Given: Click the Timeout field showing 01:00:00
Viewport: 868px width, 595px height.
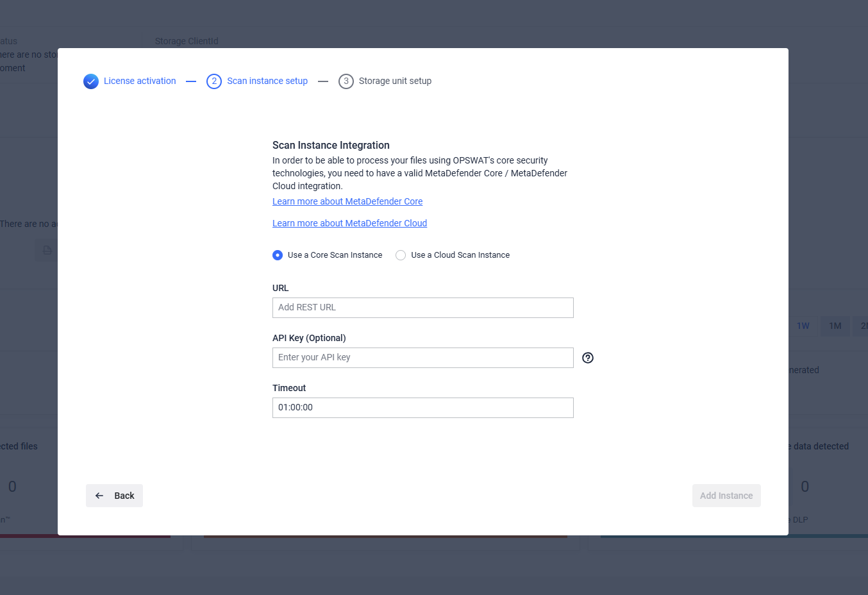Looking at the screenshot, I should pos(423,408).
